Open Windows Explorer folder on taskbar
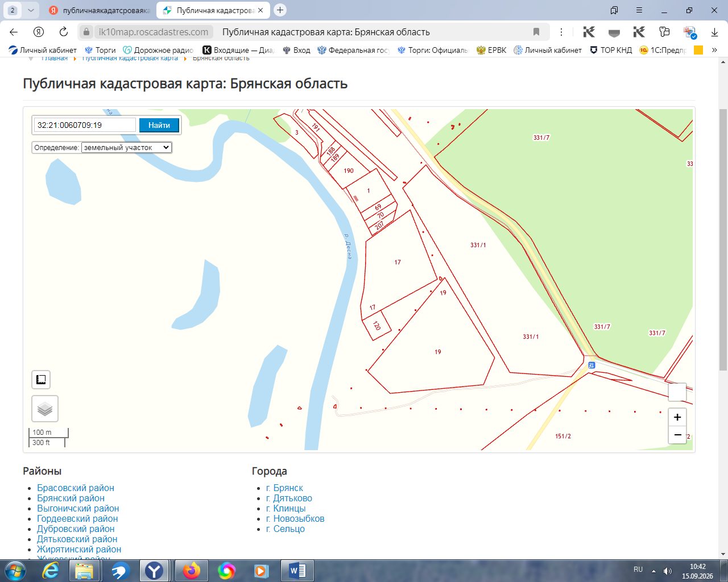Image resolution: width=728 pixels, height=582 pixels. click(x=85, y=571)
